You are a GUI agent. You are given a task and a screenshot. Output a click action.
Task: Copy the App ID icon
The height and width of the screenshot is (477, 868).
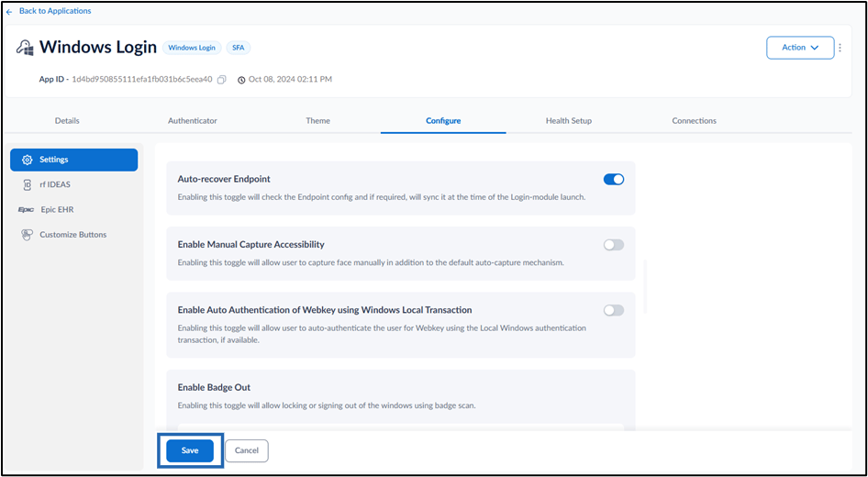click(x=221, y=80)
